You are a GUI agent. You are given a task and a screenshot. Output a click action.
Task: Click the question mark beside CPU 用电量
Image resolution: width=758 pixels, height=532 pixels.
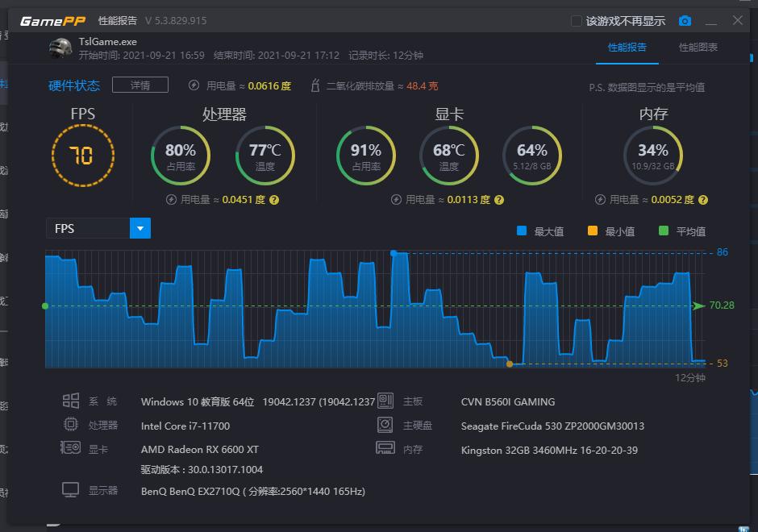click(x=273, y=199)
